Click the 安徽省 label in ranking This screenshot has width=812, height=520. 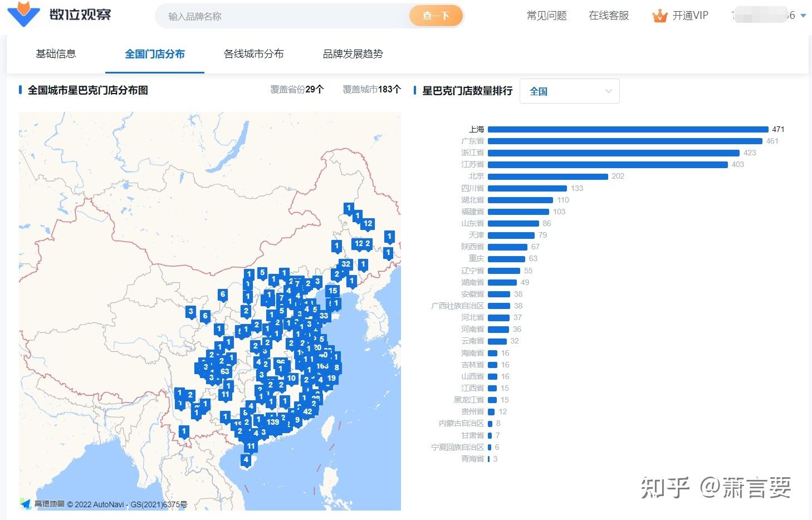tap(472, 294)
